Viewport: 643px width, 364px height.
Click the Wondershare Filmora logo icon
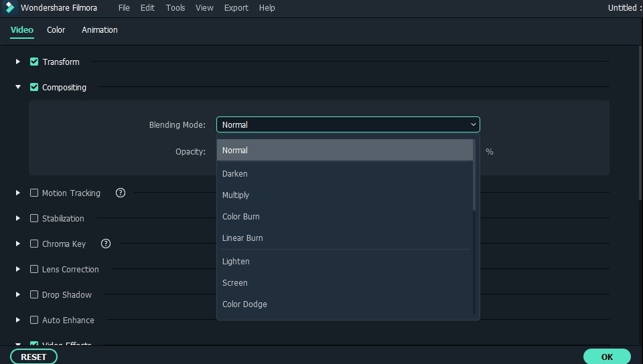10,8
